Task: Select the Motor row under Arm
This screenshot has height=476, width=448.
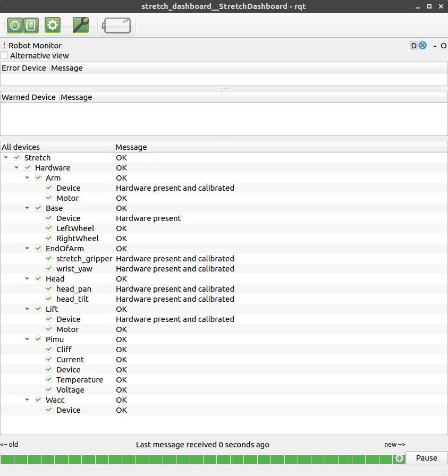Action: tap(224, 198)
